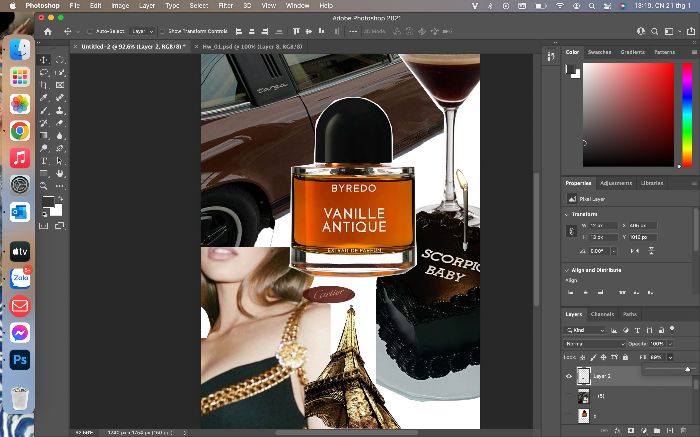The image size is (700, 437).
Task: Delete layer with trash icon
Action: [x=683, y=431]
